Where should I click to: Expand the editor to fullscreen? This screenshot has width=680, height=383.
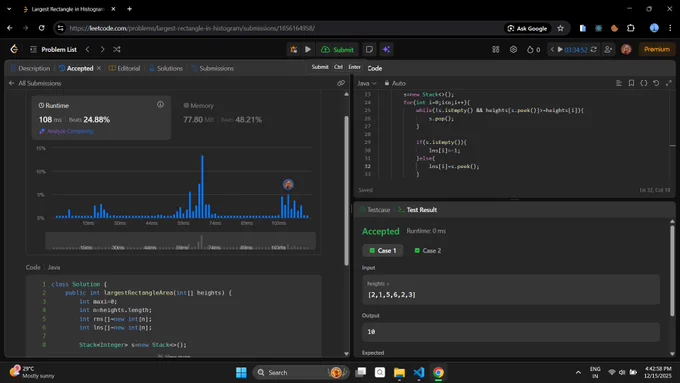[x=668, y=83]
